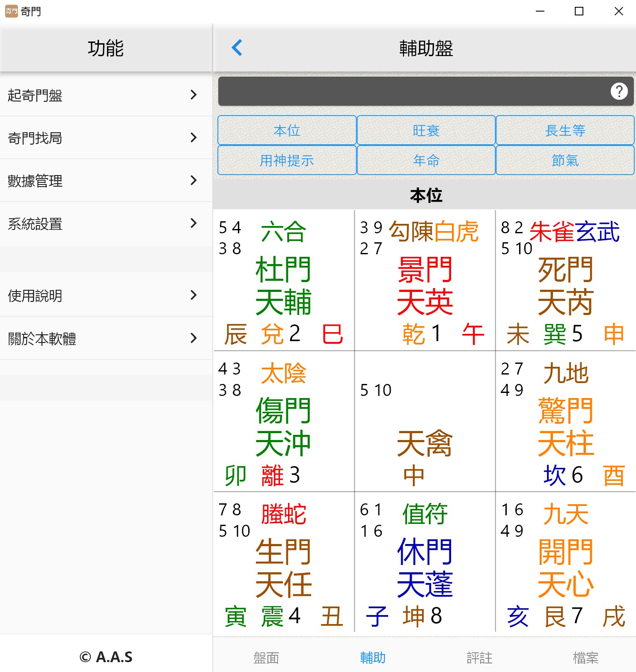Switch to the 評註 bottom tab

tap(479, 657)
